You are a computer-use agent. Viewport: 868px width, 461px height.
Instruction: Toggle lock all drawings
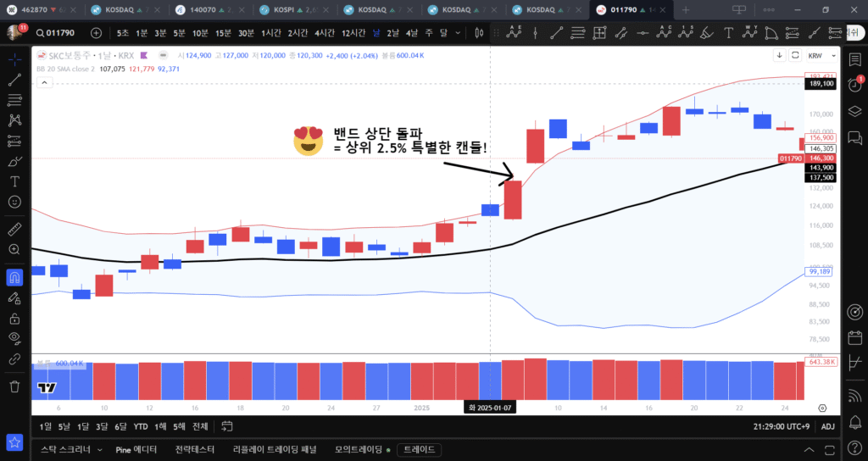click(x=14, y=319)
